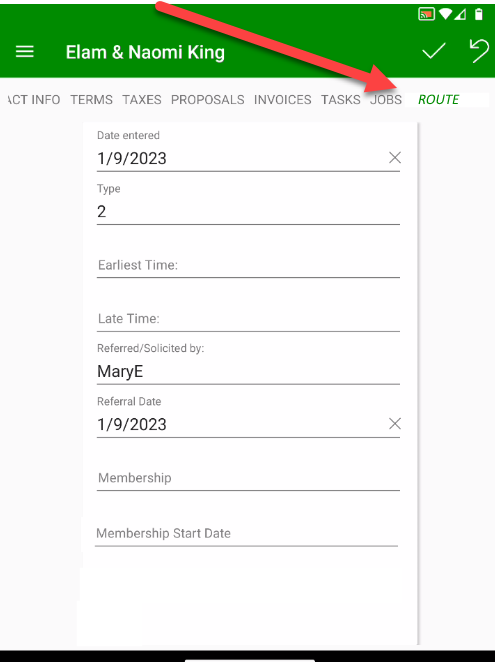This screenshot has height=662, width=495.
Task: Switch to the TERMS tab
Action: (91, 100)
